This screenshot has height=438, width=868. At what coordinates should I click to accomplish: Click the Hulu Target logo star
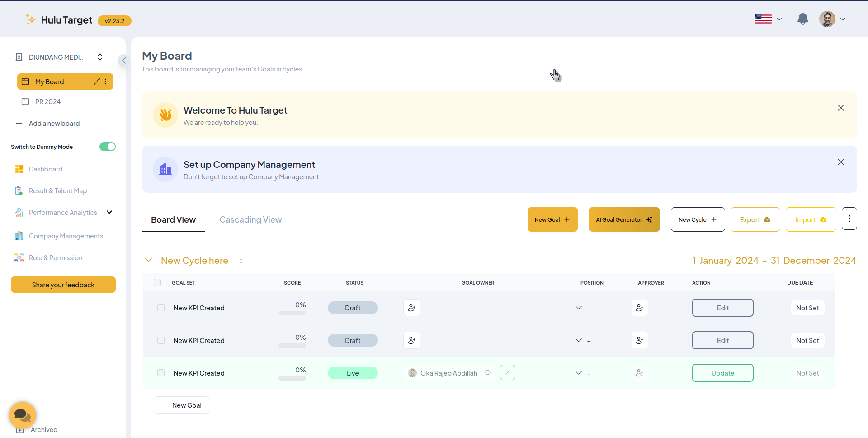tap(30, 19)
